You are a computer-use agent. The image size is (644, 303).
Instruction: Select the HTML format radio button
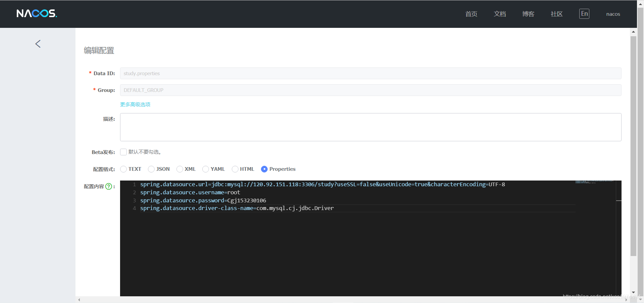[x=235, y=169]
